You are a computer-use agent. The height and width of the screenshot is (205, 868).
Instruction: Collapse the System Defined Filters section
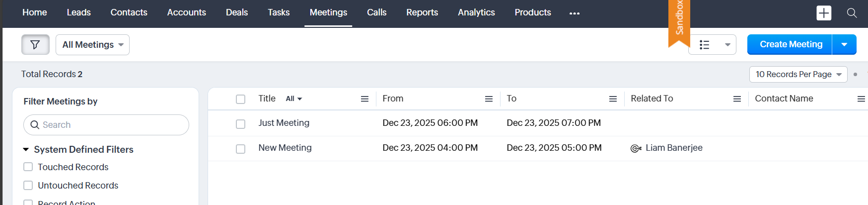(x=26, y=149)
